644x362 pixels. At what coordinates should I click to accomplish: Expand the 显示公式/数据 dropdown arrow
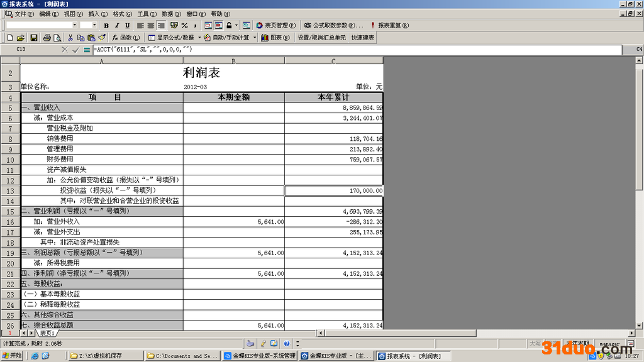tap(198, 38)
